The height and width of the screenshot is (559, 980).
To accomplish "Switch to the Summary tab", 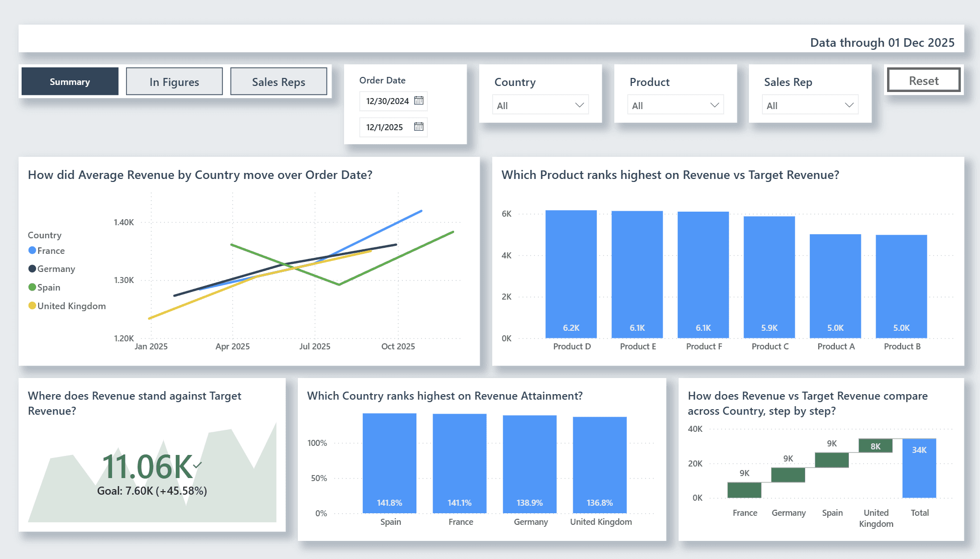I will [x=70, y=81].
